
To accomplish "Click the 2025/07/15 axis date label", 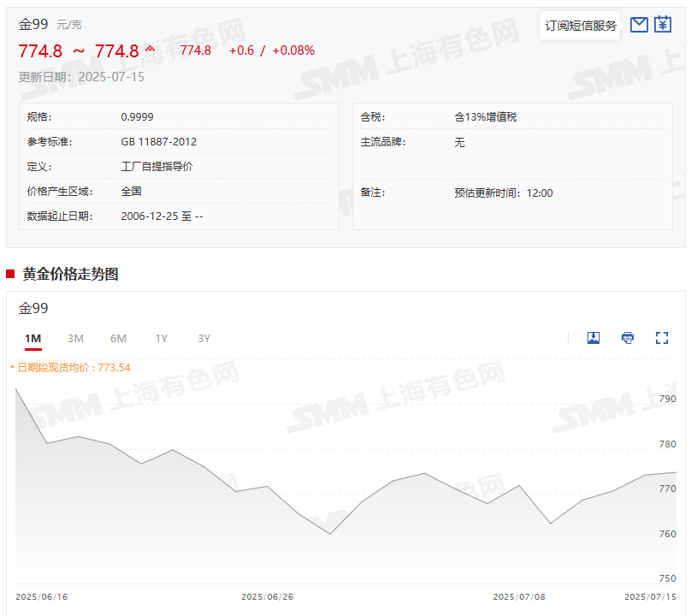I will point(651,596).
